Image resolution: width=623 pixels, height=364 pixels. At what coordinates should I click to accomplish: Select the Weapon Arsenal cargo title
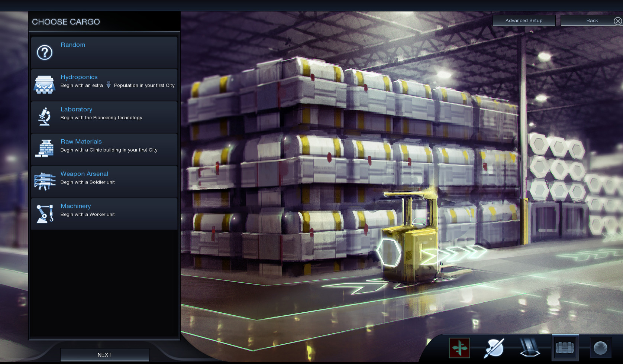[84, 174]
